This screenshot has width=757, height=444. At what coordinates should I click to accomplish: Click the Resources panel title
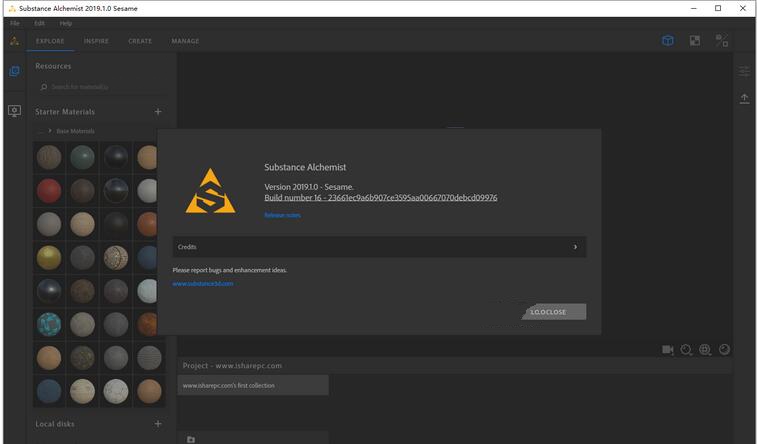point(53,66)
